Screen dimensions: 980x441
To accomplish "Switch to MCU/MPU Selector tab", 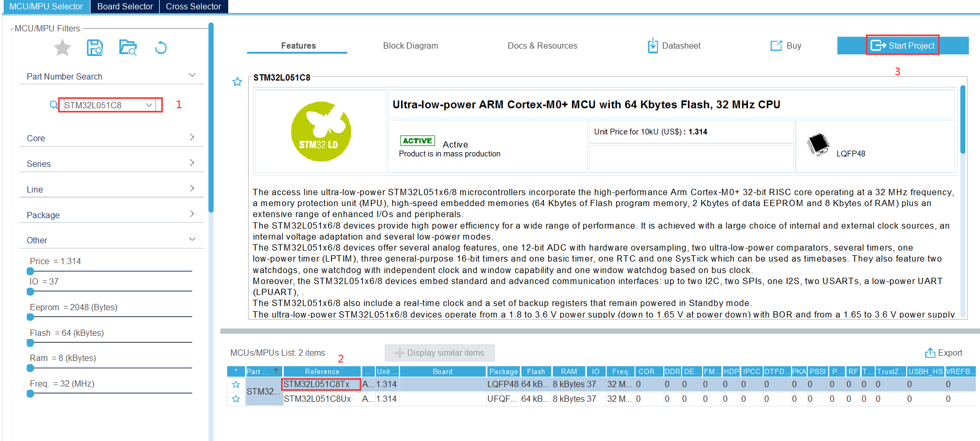I will pyautogui.click(x=46, y=6).
